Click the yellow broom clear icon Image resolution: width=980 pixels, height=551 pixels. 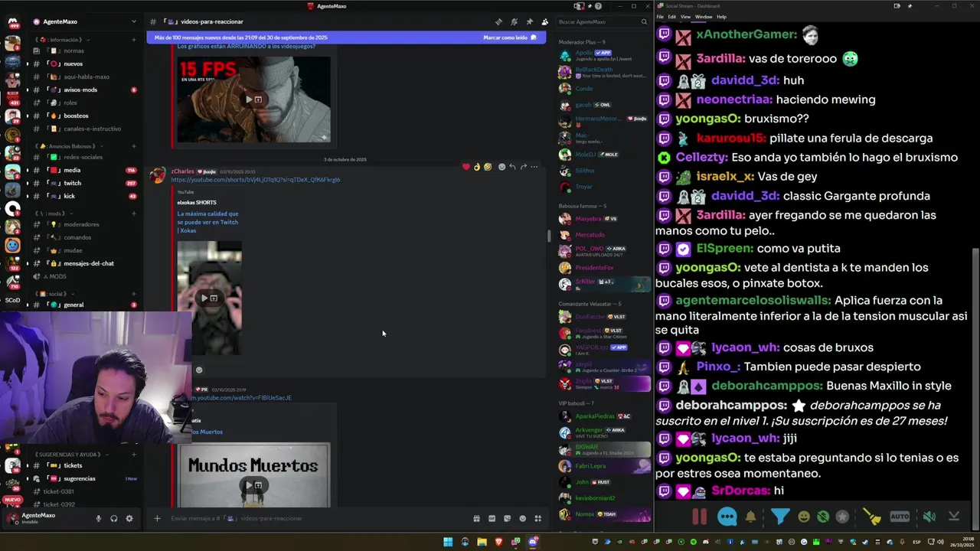coord(872,517)
